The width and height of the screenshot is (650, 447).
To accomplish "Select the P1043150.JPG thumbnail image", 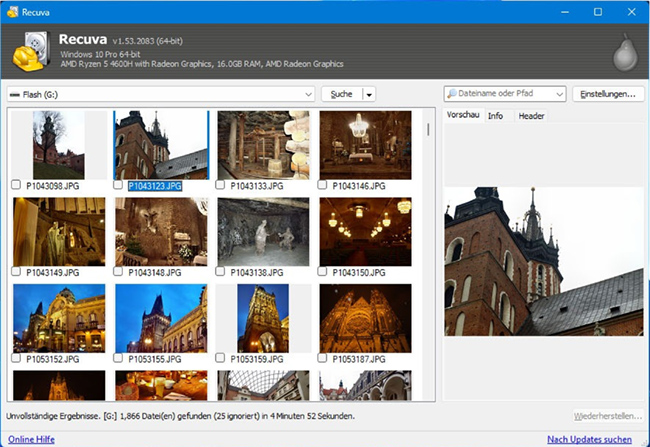I will pyautogui.click(x=365, y=231).
